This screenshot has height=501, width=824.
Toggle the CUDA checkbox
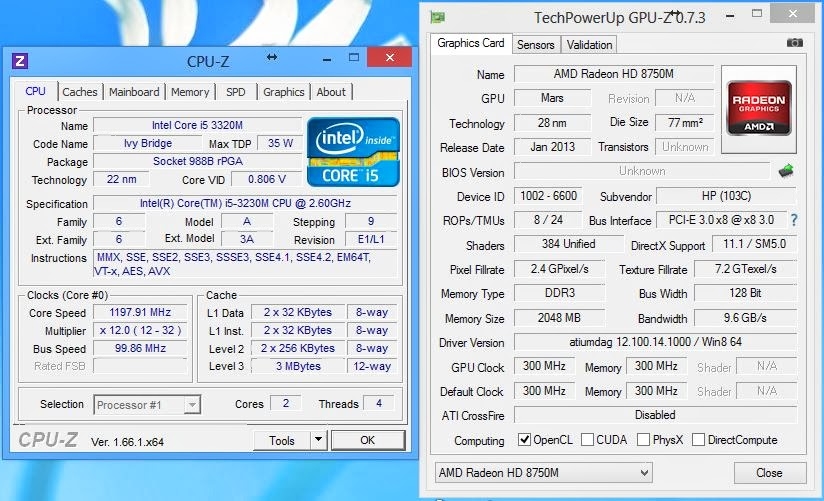(x=587, y=439)
